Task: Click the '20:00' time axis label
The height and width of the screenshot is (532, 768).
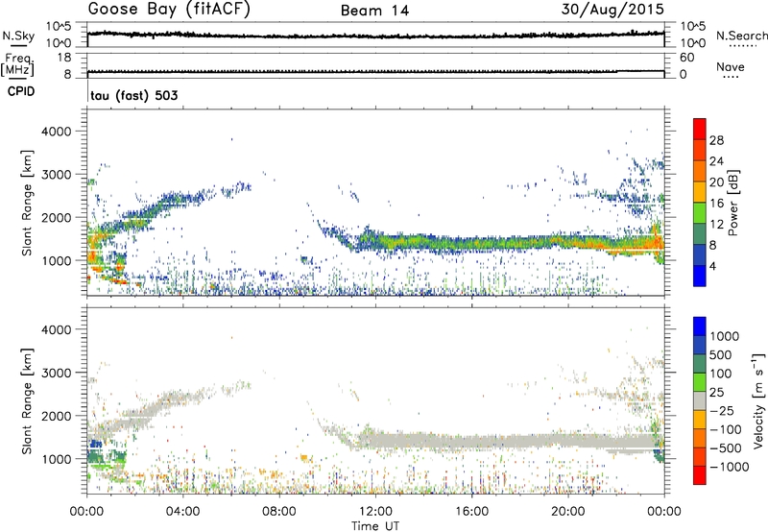Action: click(567, 512)
